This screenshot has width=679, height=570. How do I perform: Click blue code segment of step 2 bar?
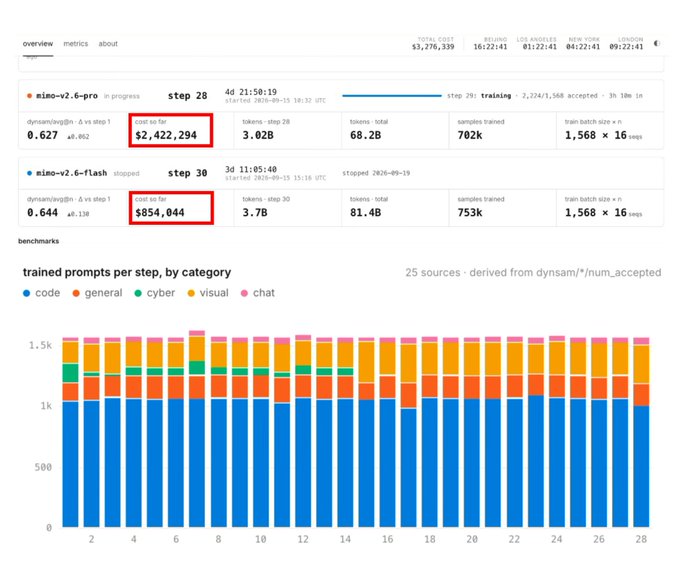91,464
